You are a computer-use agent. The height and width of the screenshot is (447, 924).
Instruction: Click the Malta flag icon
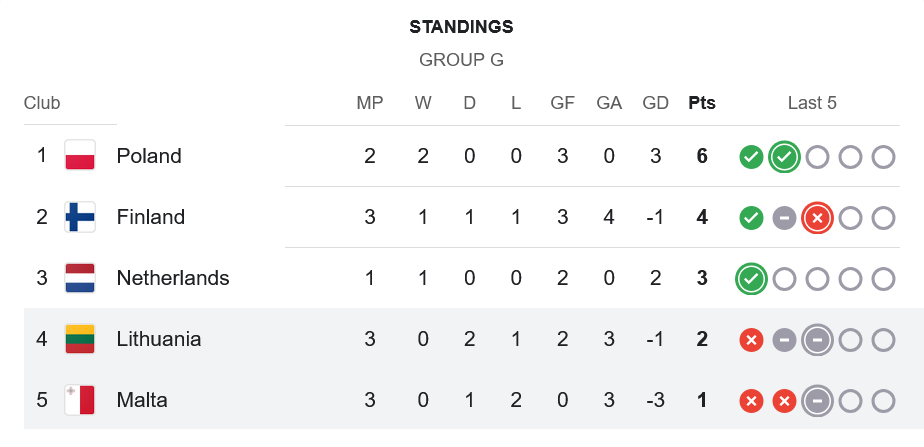(80, 400)
